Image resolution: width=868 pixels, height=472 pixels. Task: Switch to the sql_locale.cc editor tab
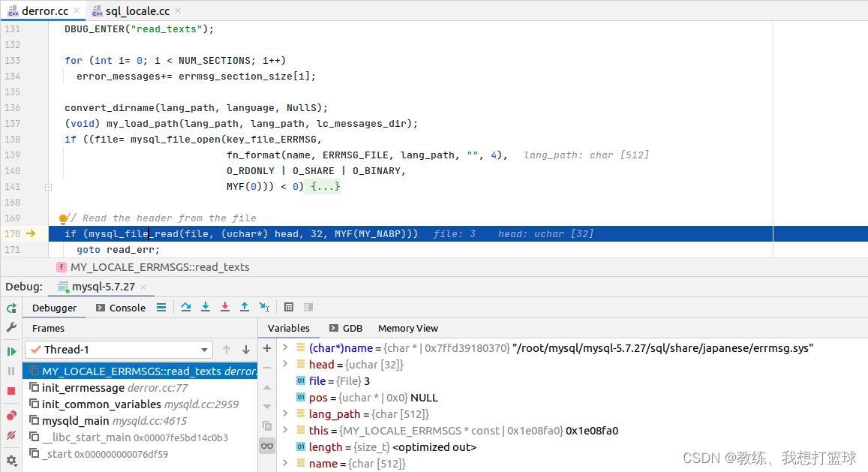[137, 11]
